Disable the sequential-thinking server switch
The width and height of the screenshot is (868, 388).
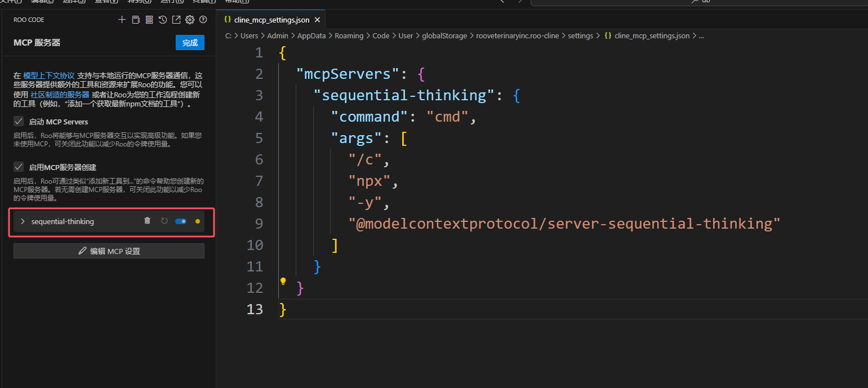(x=181, y=221)
